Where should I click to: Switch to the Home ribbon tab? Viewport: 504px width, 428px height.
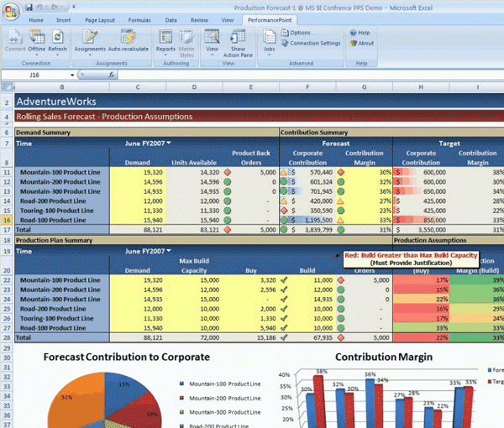tap(36, 20)
